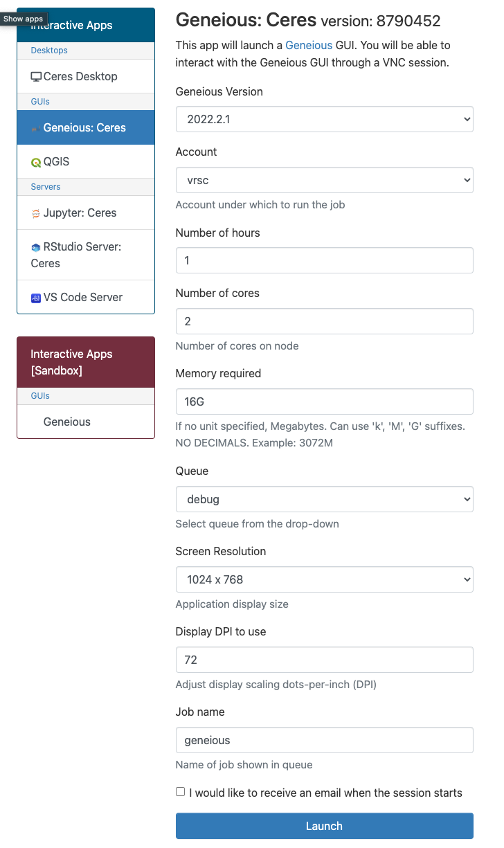Open the Account dropdown showing vrsc
Viewport: 504px width, 848px height.
coord(324,180)
